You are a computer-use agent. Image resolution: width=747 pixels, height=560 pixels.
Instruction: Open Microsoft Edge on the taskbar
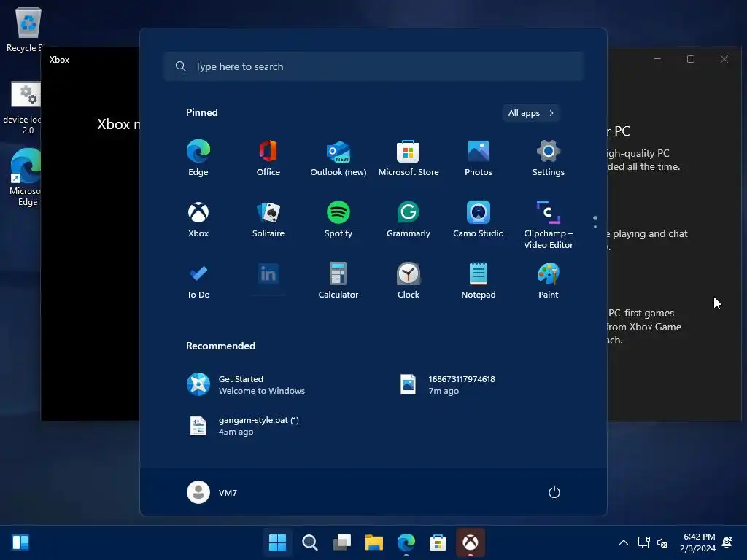point(406,542)
